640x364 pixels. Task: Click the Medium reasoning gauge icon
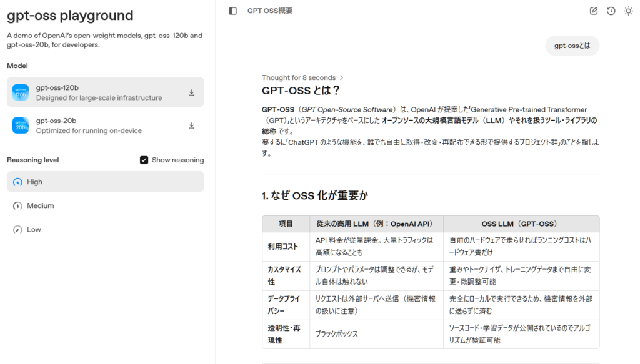pos(17,205)
